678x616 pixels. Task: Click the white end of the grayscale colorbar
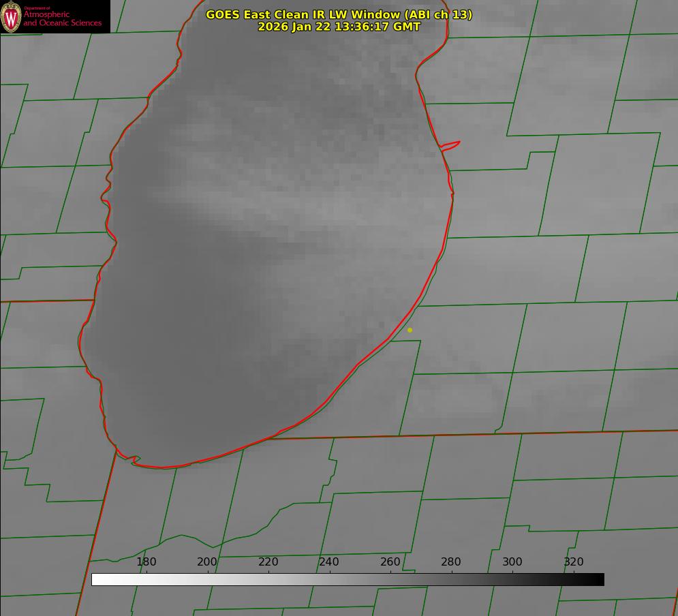pyautogui.click(x=97, y=579)
